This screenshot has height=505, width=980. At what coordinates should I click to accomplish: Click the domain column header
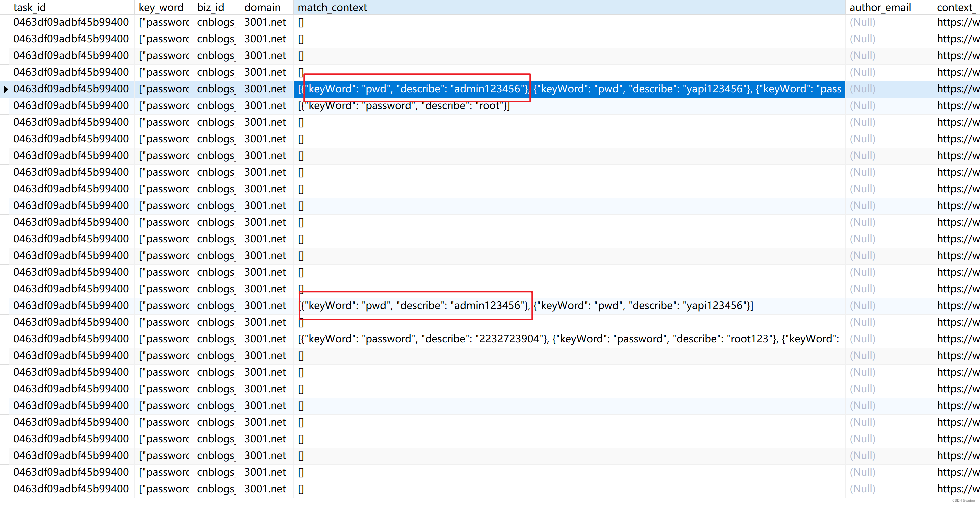coord(262,7)
